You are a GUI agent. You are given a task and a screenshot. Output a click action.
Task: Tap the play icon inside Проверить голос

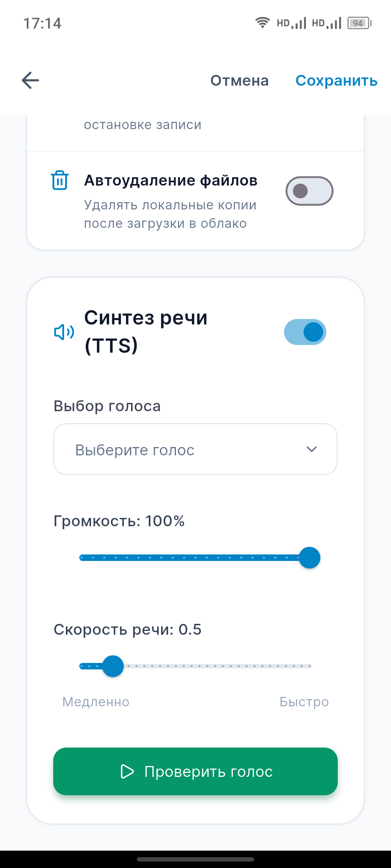tap(127, 771)
